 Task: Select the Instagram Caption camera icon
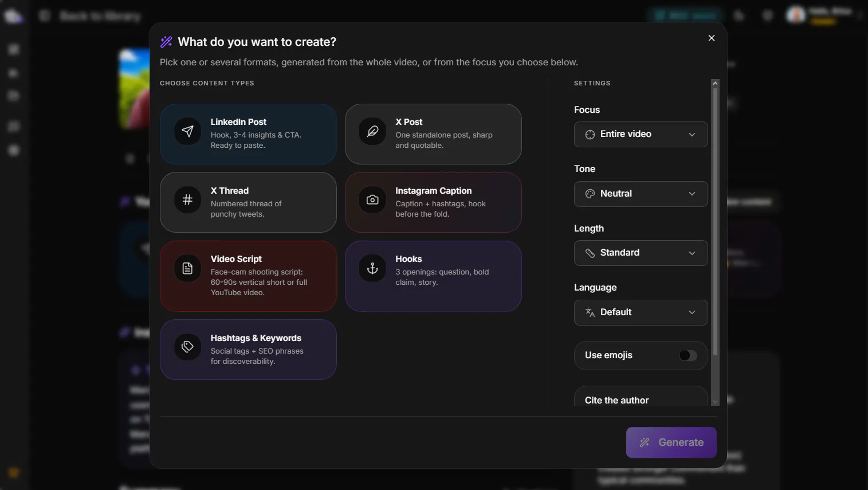pyautogui.click(x=372, y=199)
